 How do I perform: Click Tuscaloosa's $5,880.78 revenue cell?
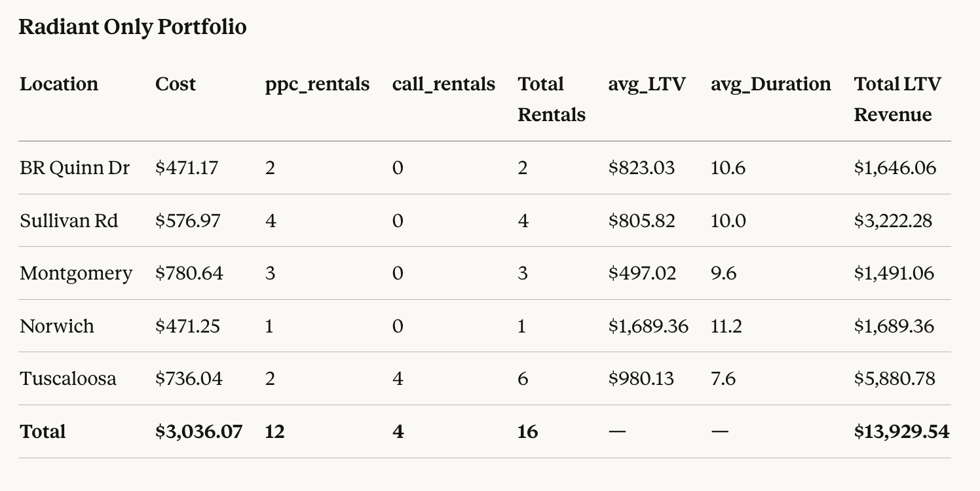click(894, 378)
